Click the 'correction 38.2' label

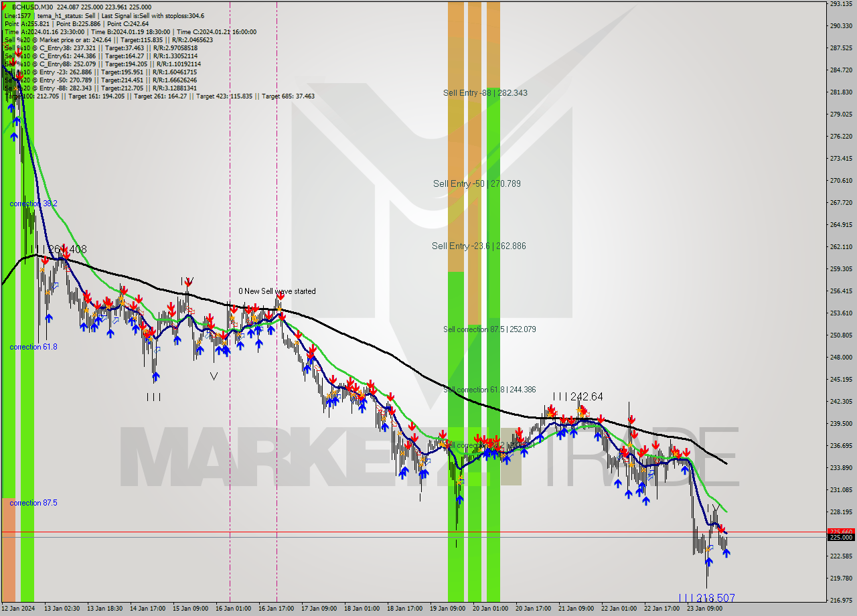[x=33, y=203]
